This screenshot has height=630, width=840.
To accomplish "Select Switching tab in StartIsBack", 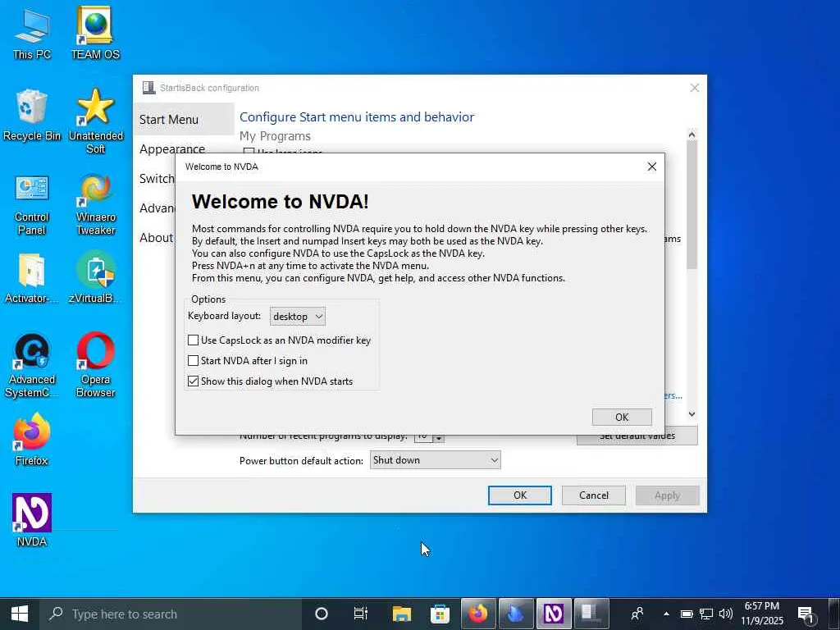I will pyautogui.click(x=157, y=178).
